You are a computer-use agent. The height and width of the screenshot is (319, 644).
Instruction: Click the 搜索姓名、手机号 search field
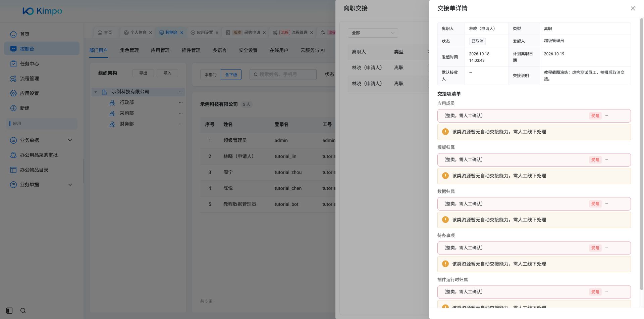pyautogui.click(x=283, y=75)
